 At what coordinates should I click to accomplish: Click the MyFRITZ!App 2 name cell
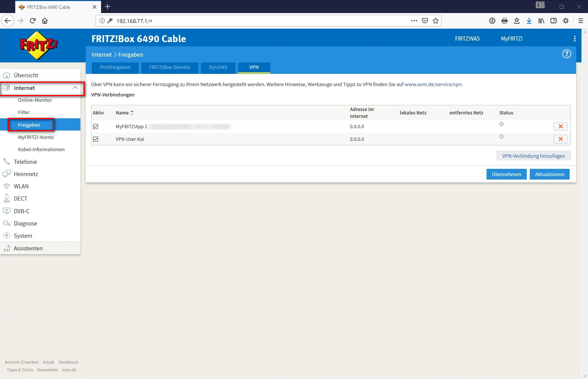[131, 127]
